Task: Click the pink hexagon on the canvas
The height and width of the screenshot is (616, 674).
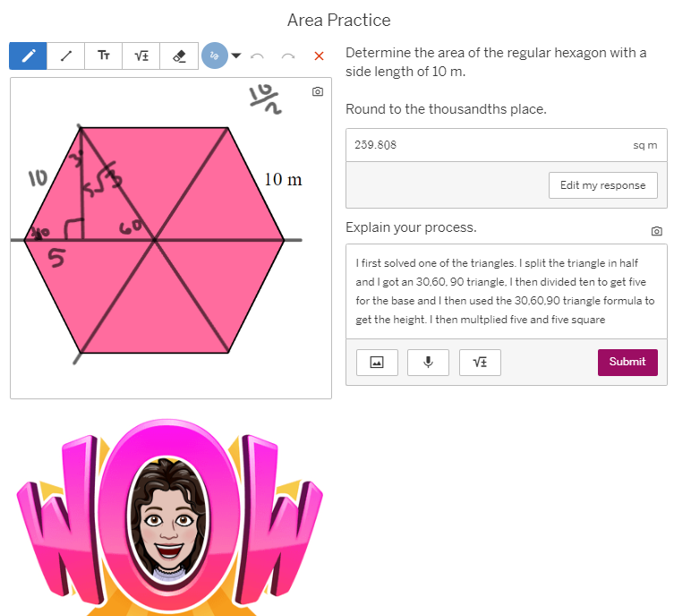Action: tap(193, 292)
